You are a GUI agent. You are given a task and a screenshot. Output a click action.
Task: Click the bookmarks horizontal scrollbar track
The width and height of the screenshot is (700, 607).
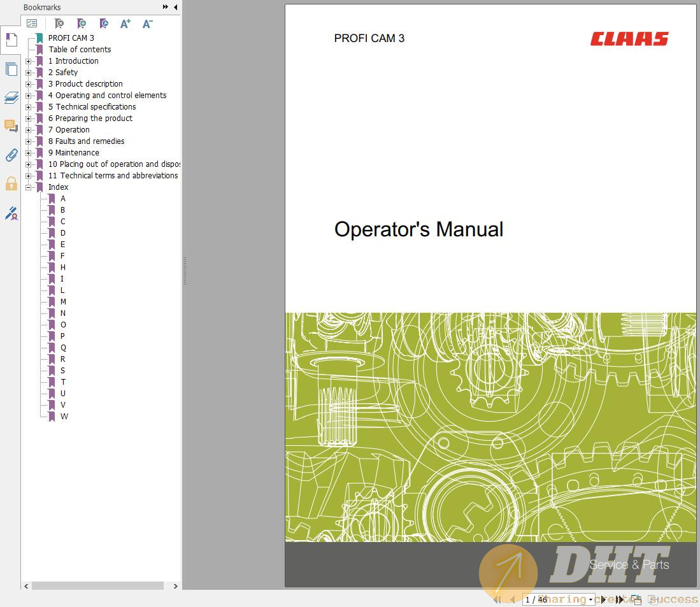pyautogui.click(x=101, y=586)
